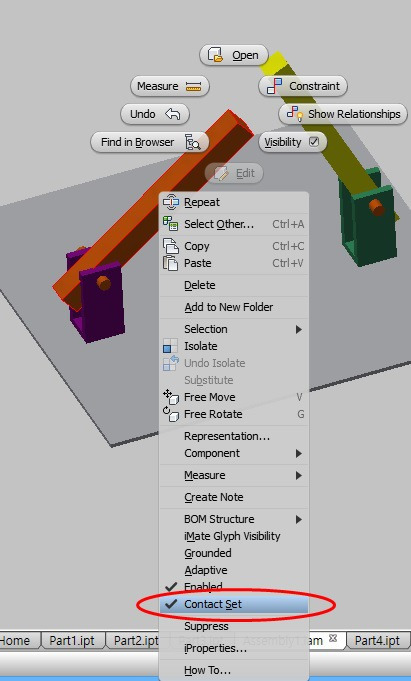Select Repeat from context menu

click(234, 202)
